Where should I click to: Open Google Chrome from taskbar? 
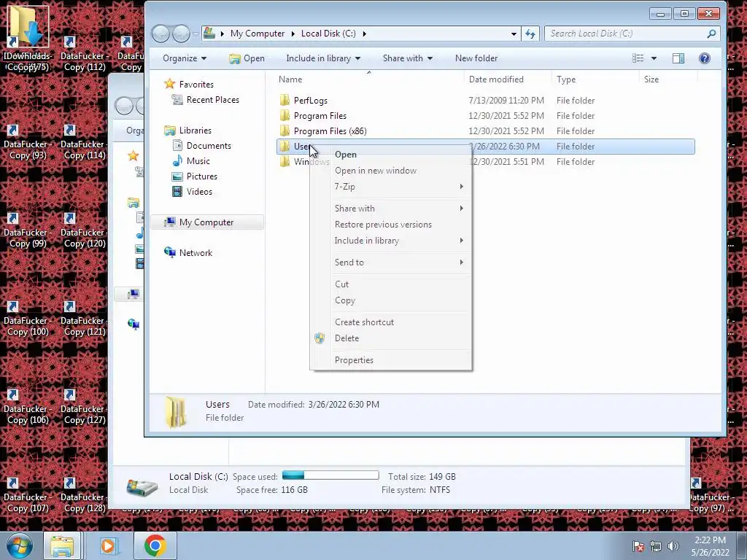click(155, 545)
